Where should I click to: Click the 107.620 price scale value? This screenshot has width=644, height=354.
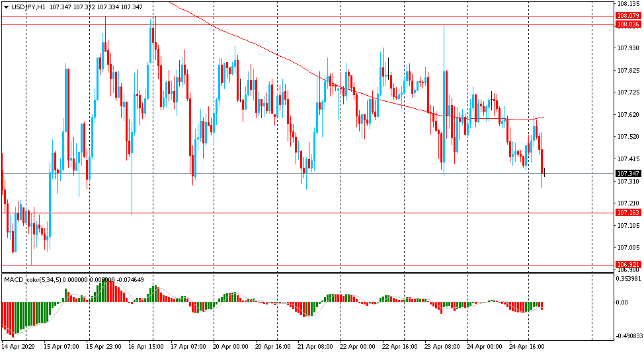(628, 115)
